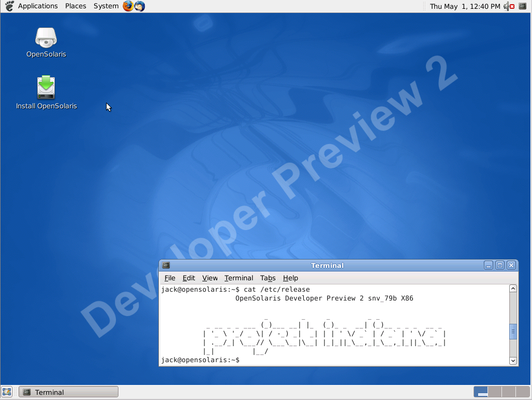Switch to the fourth workspace in the switcher

click(x=523, y=392)
